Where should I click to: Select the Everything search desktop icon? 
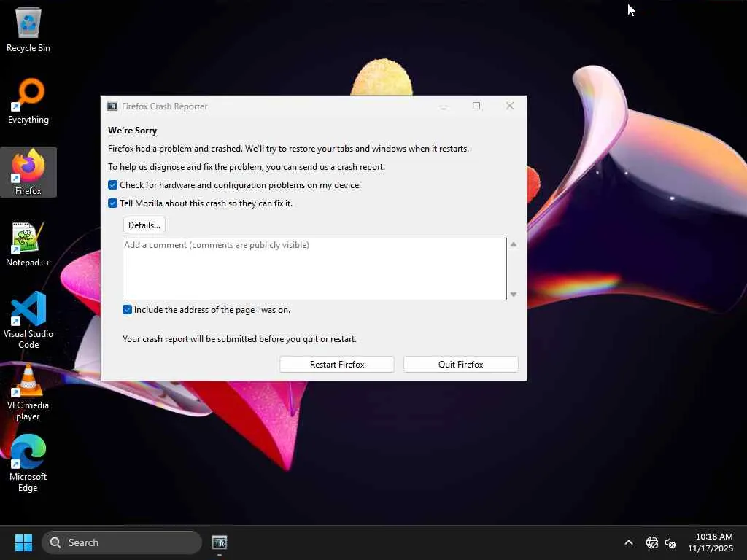pos(28,101)
